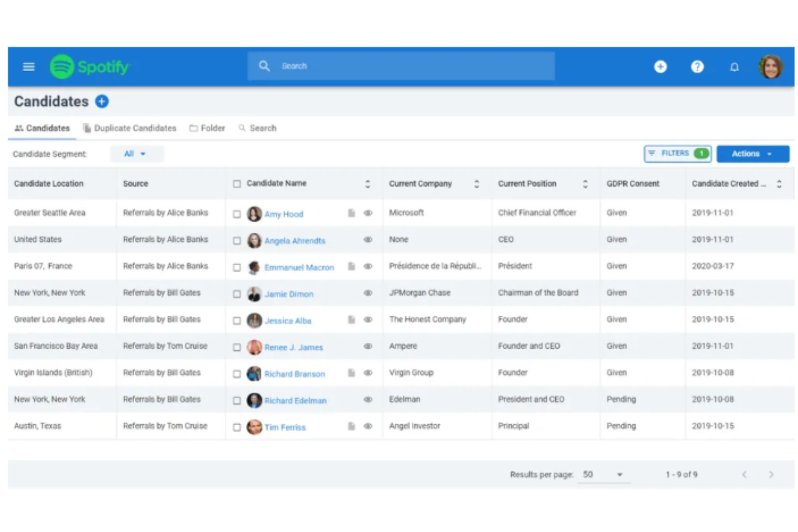This screenshot has height=532, width=798.
Task: Open Tim Ferriss's candidate profile link
Action: pyautogui.click(x=285, y=428)
